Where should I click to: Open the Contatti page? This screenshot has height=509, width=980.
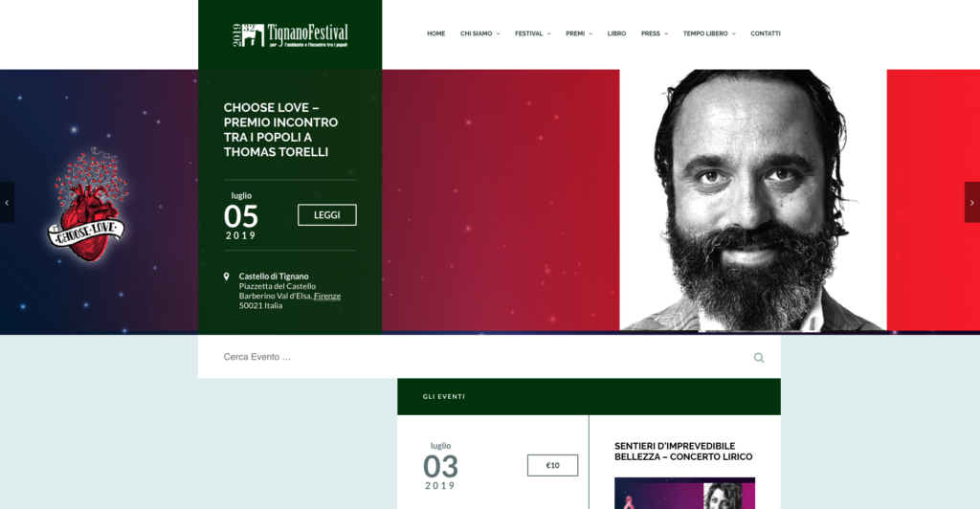pyautogui.click(x=765, y=33)
